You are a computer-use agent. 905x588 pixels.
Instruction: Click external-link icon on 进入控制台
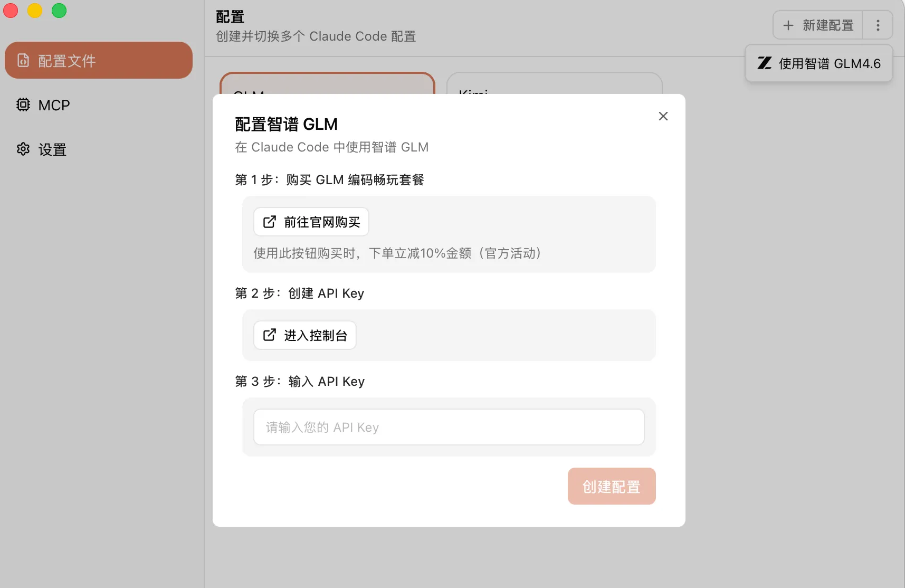tap(269, 335)
